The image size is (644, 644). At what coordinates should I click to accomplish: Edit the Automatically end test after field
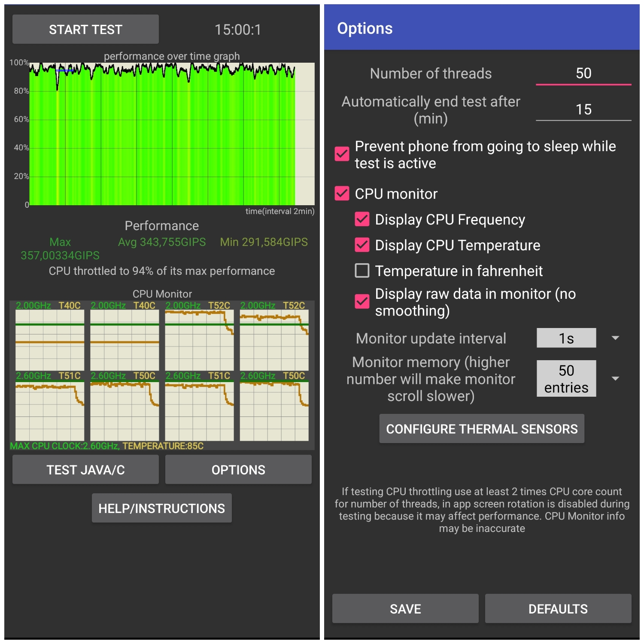pos(583,109)
